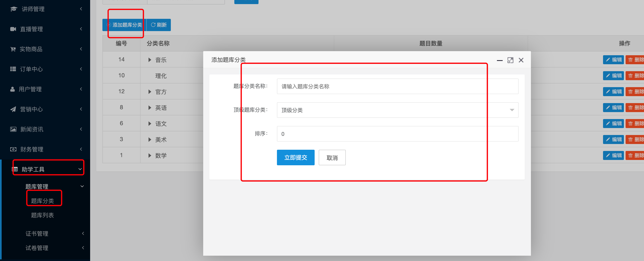Delete the row numbered 14
Screen dimensions: 644x261
point(635,60)
